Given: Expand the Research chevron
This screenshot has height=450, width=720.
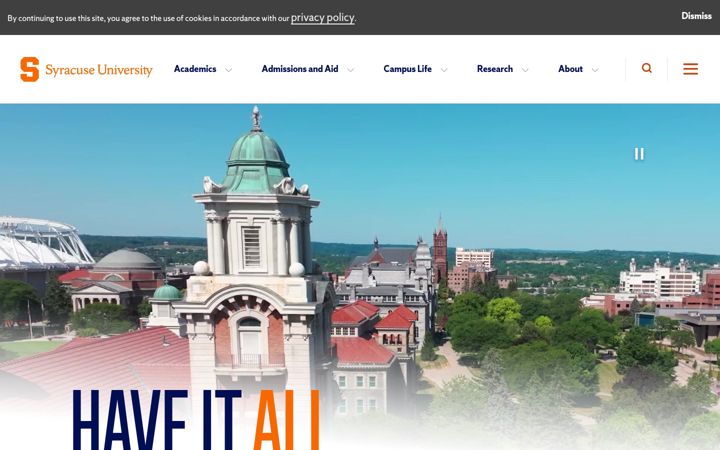Looking at the screenshot, I should [x=525, y=70].
